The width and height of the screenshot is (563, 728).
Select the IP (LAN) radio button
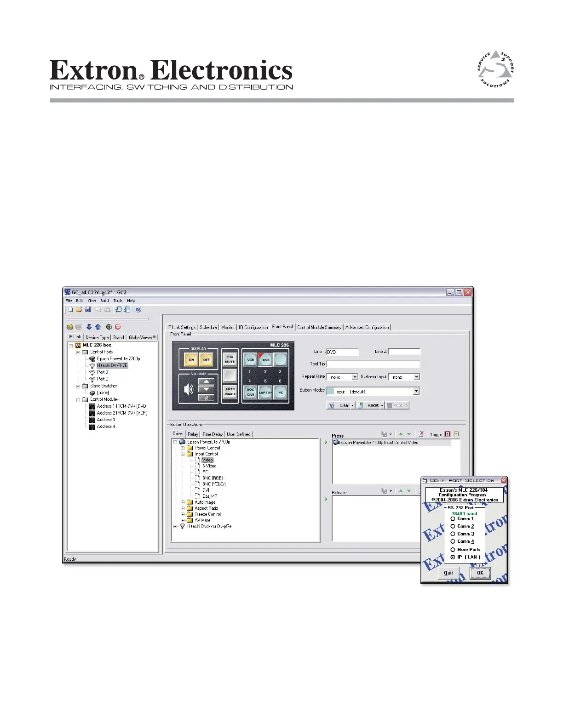coord(453,557)
